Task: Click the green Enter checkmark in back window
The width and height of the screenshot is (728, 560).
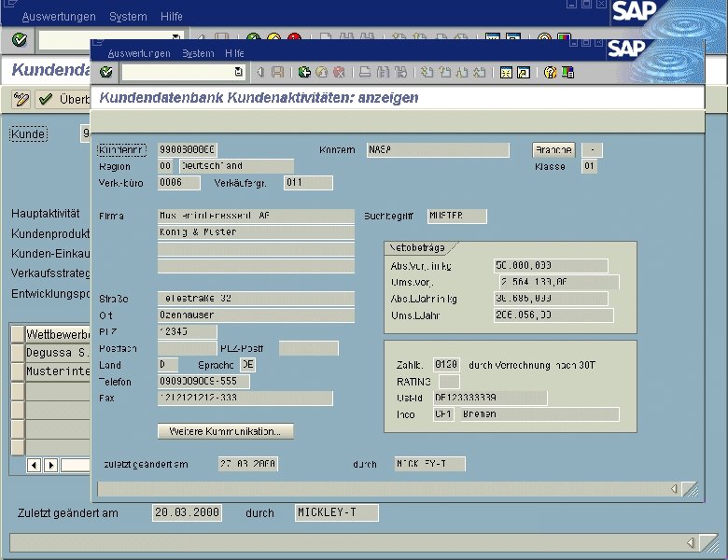Action: click(19, 40)
